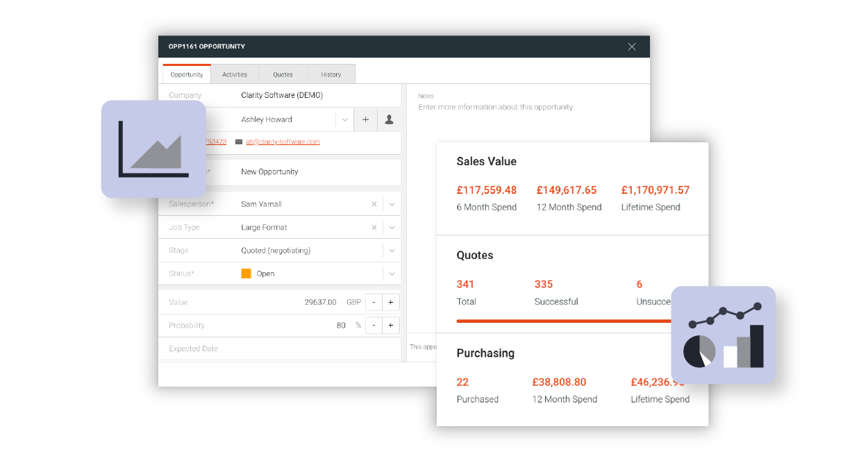Viewport: 868px width, 463px height.
Task: Click the email envelope icon
Action: tap(239, 142)
